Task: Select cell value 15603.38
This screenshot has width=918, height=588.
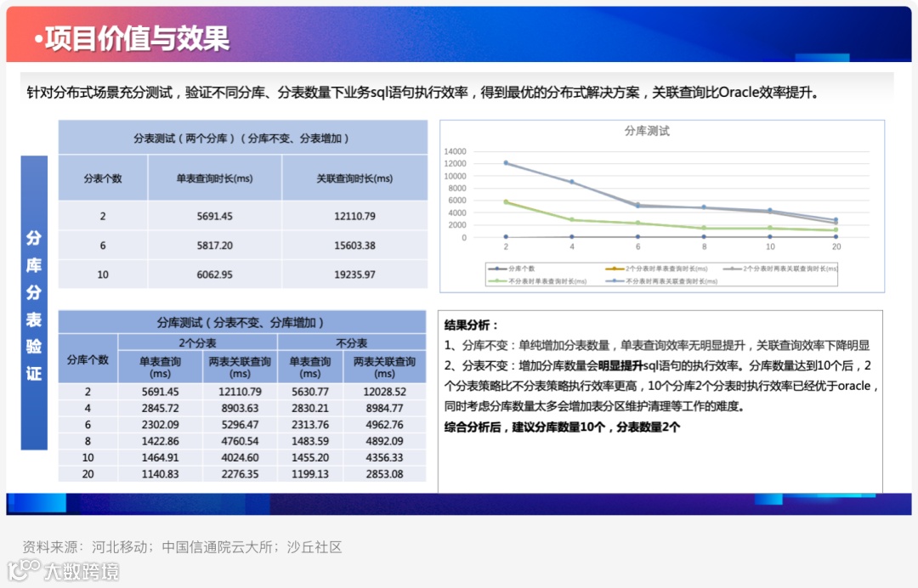Action: click(354, 246)
